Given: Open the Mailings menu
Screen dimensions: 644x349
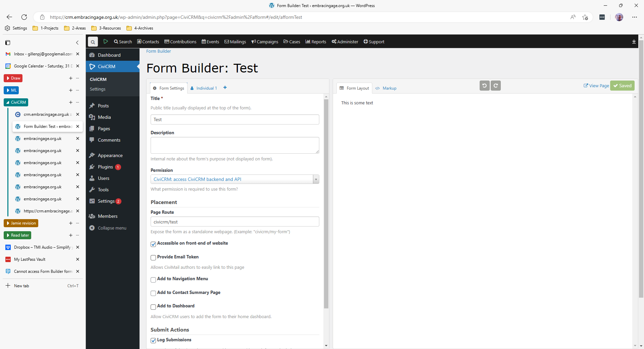Looking at the screenshot, I should pos(235,42).
